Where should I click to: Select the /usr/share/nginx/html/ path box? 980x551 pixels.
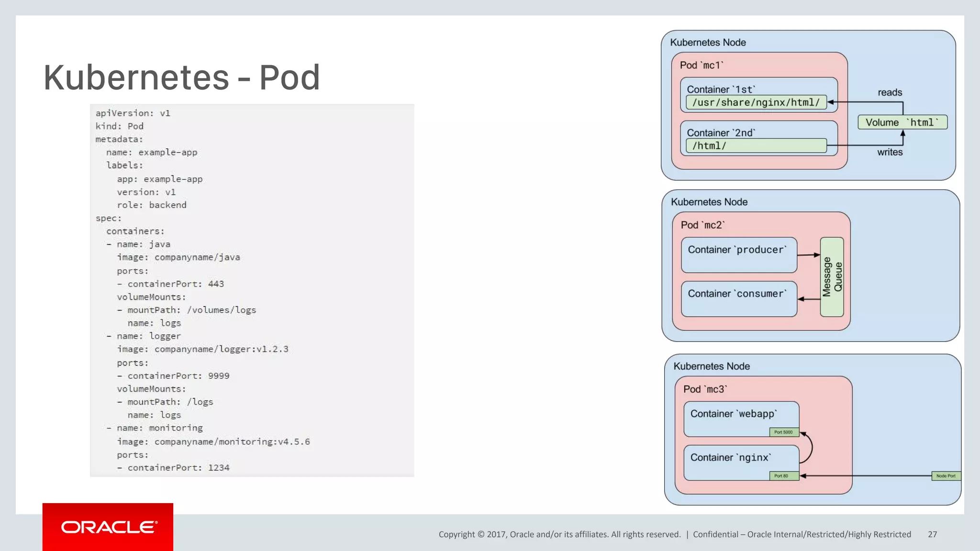click(756, 102)
